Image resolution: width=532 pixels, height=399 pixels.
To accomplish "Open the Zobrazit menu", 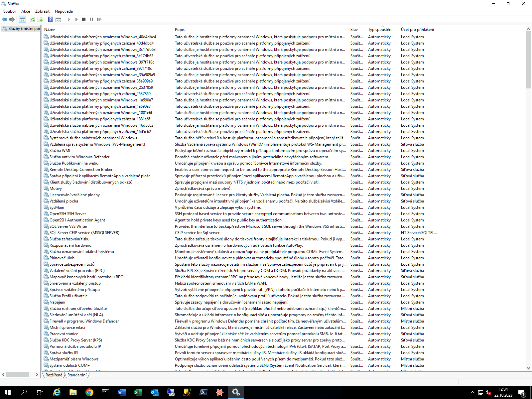I will (x=42, y=11).
